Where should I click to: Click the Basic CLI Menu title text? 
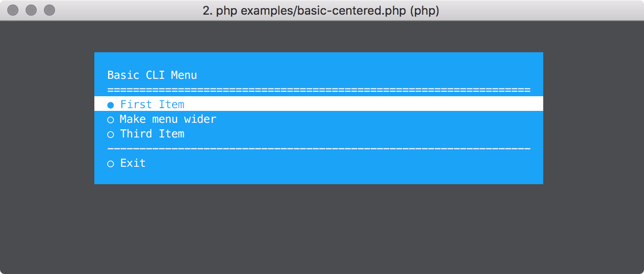coord(152,75)
